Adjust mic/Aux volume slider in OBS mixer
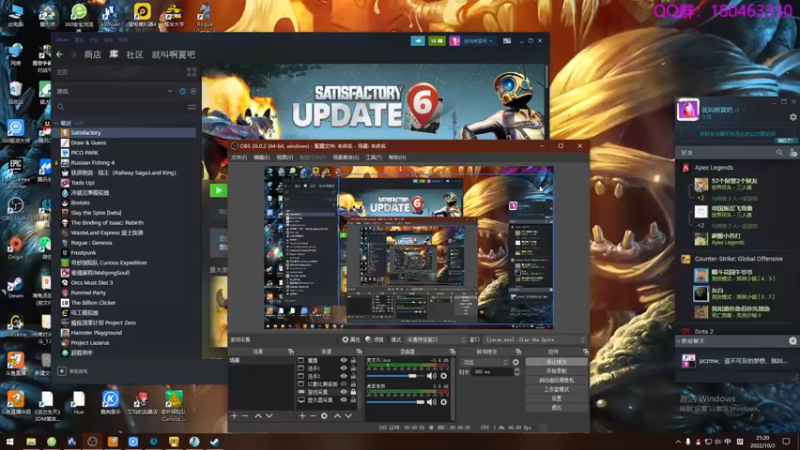The width and height of the screenshot is (800, 450). 395,376
